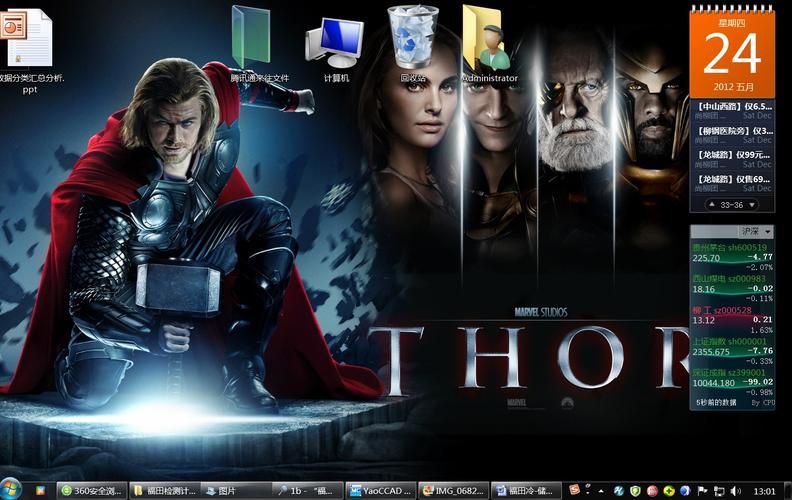The width and height of the screenshot is (792, 500).
Task: Open the Action Center flag tray icon
Action: tap(702, 490)
